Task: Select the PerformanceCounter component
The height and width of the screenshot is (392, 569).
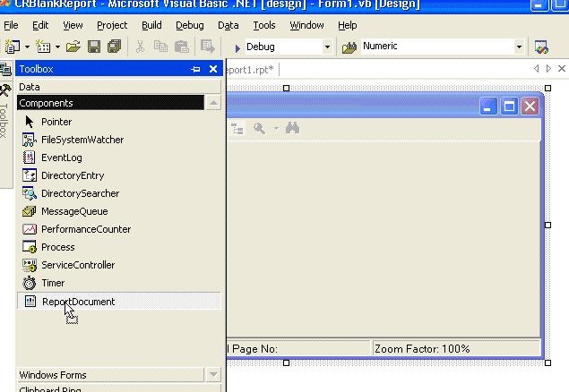Action: [x=85, y=229]
